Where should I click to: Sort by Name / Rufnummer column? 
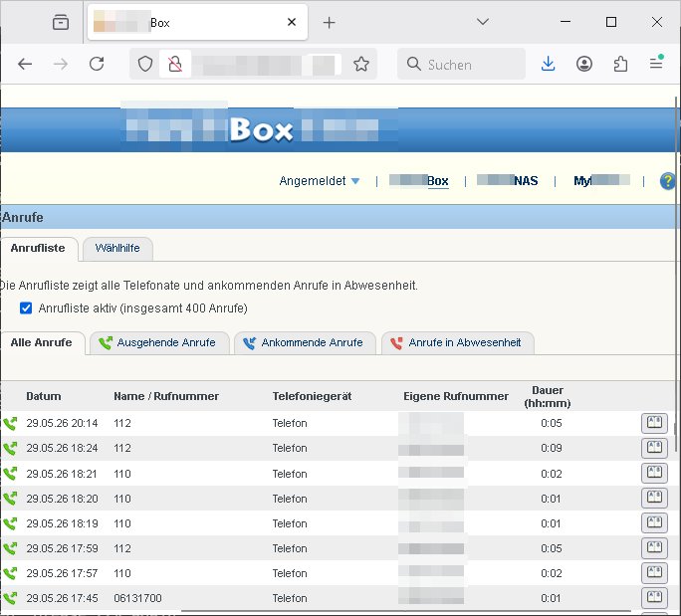(x=166, y=396)
